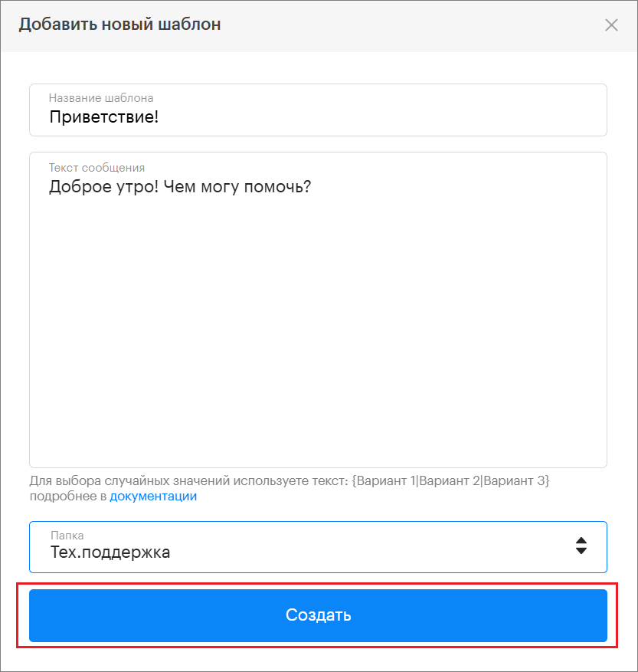This screenshot has width=638, height=672.
Task: Click the {Вариант 1|Вариант 2|Вариант 3} hint text
Action: (451, 481)
